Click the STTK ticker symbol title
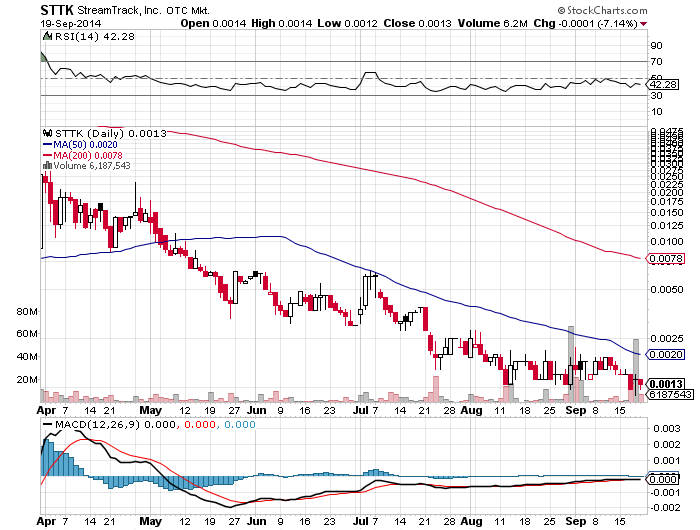700x530 pixels. point(57,10)
